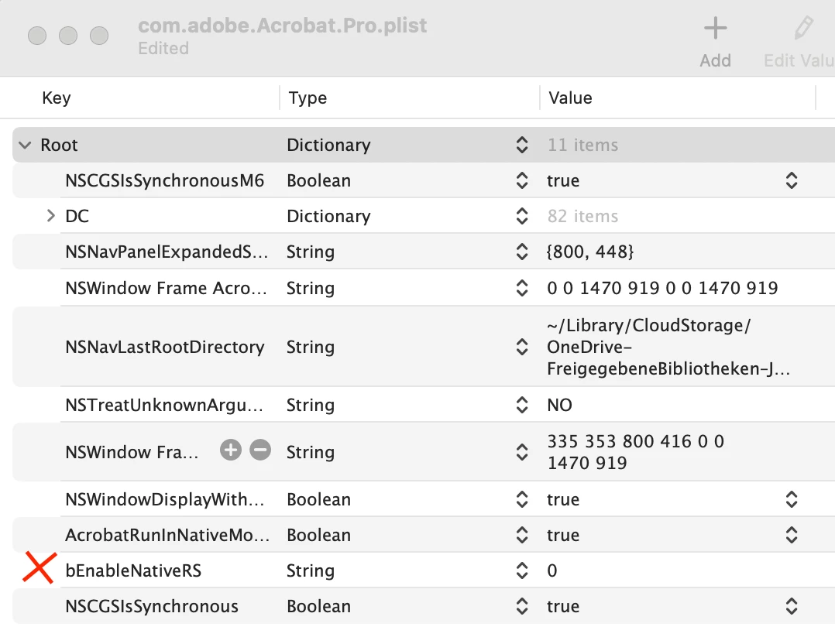This screenshot has width=835, height=644.
Task: Click the ~/Library/CloudStorage path value
Action: 668,347
